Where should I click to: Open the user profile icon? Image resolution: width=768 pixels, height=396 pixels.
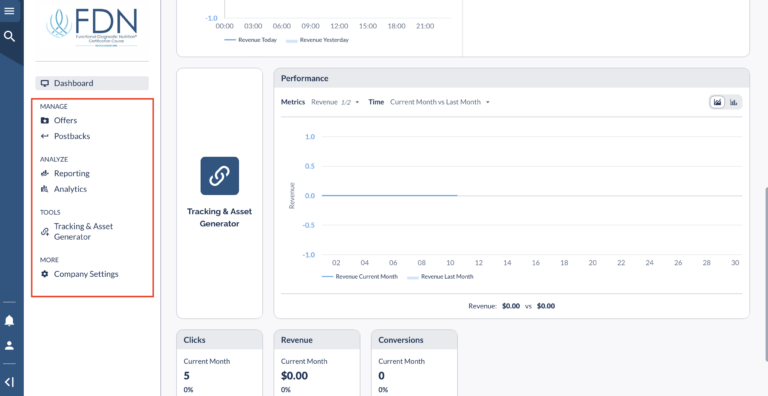(x=9, y=346)
